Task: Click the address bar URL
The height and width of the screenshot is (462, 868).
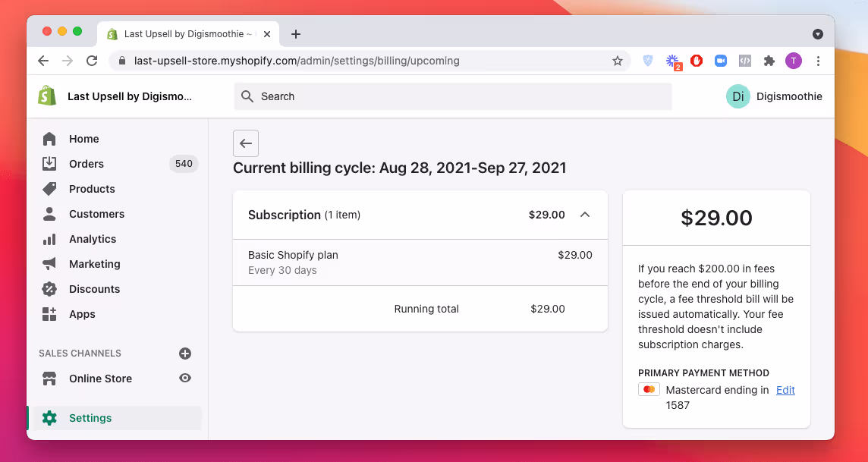Action: point(297,61)
